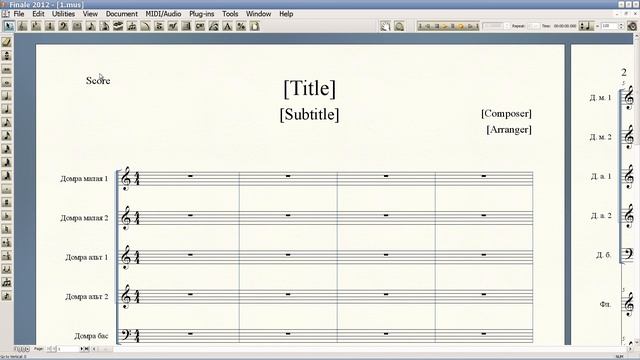Click the [Title] text block
The width and height of the screenshot is (640, 360).
pos(309,88)
